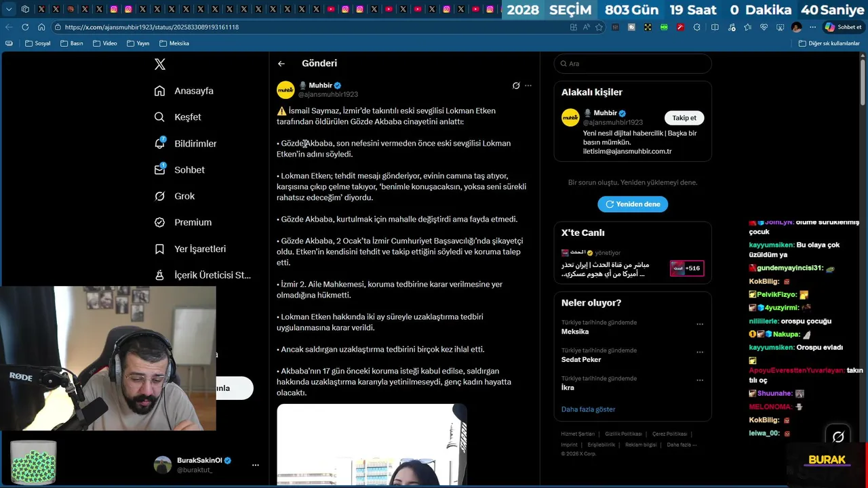Open Çerez Politikası footer link
This screenshot has height=488, width=868.
coord(669,434)
